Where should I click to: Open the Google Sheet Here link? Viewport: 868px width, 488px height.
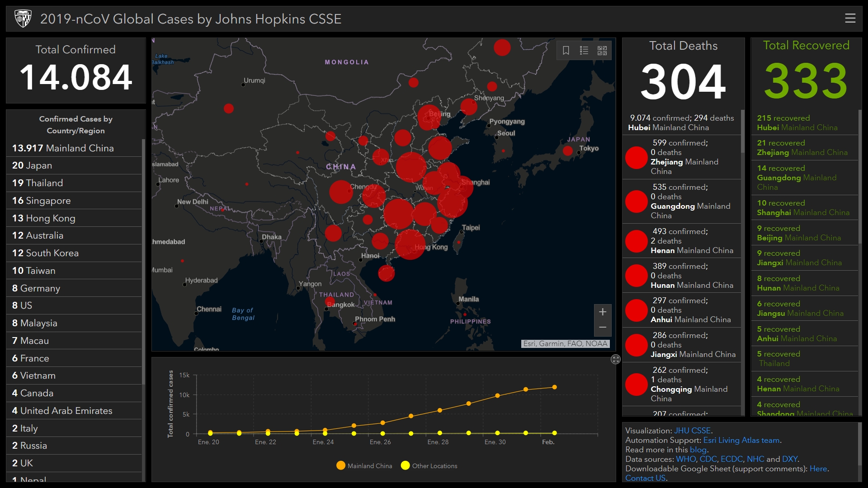tap(818, 469)
